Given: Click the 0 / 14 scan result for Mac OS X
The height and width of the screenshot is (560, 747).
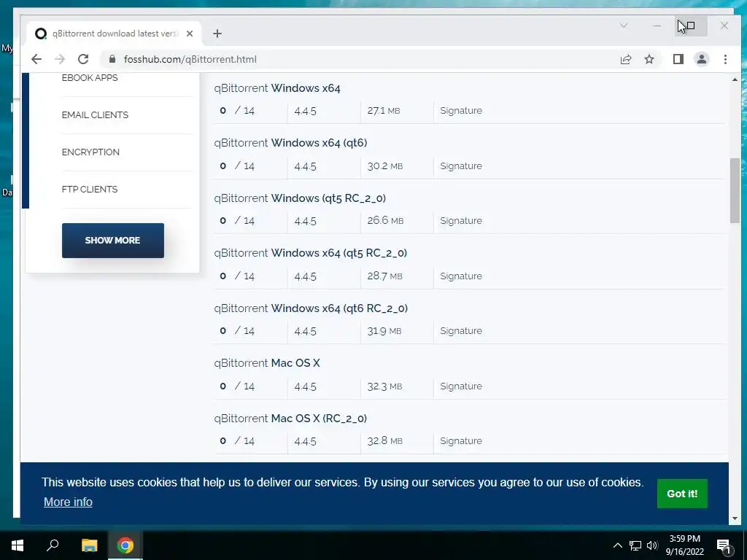Looking at the screenshot, I should 237,386.
